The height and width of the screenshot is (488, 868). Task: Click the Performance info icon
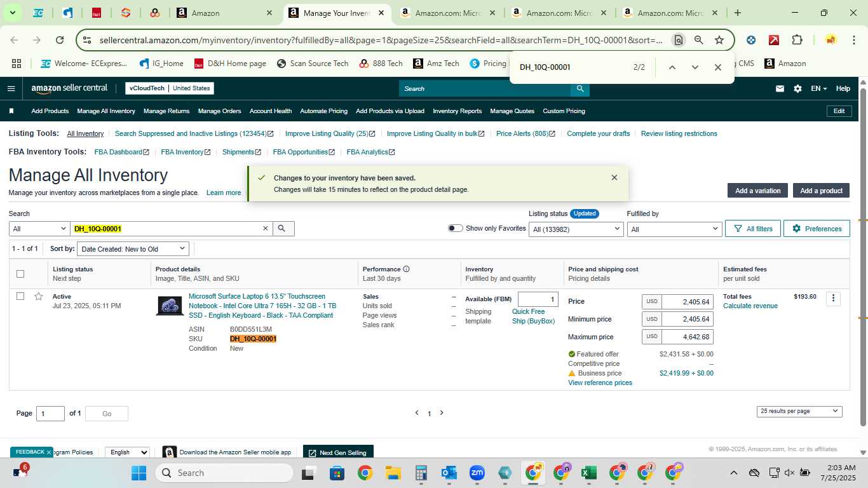click(406, 269)
